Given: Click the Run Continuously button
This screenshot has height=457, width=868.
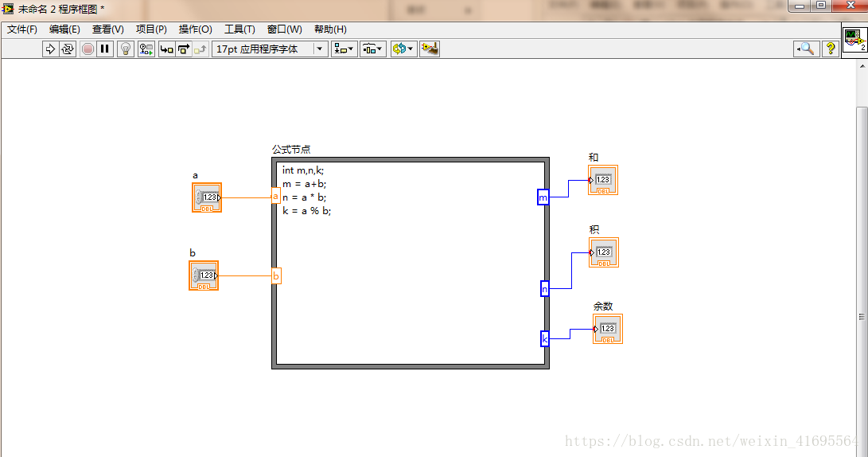Looking at the screenshot, I should click(x=68, y=49).
